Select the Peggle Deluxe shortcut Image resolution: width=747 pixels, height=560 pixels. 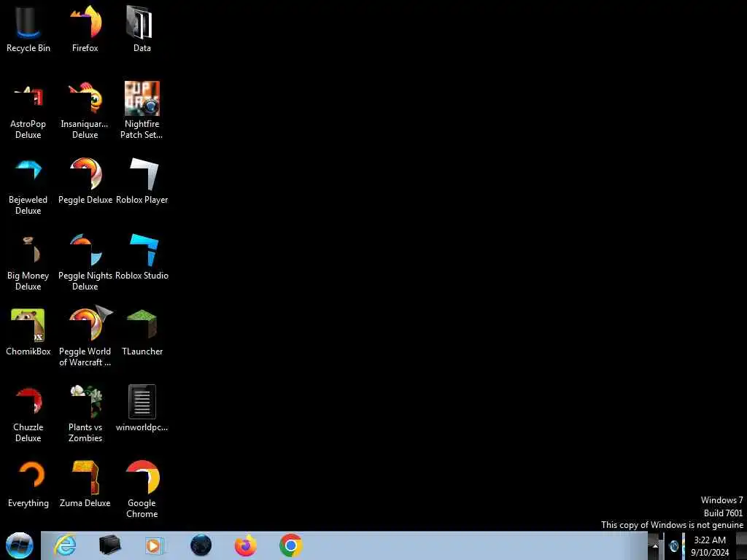(x=85, y=181)
